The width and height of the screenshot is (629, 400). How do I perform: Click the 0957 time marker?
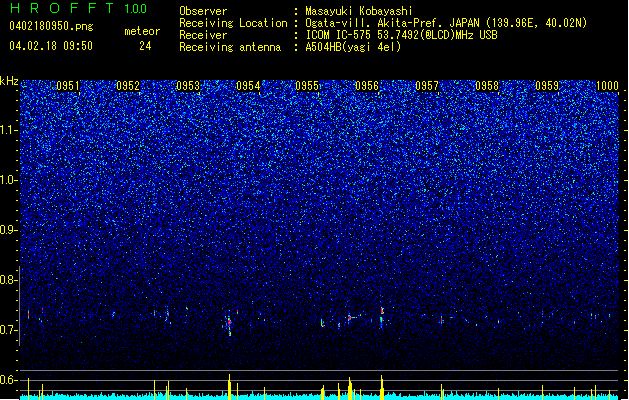click(x=427, y=86)
